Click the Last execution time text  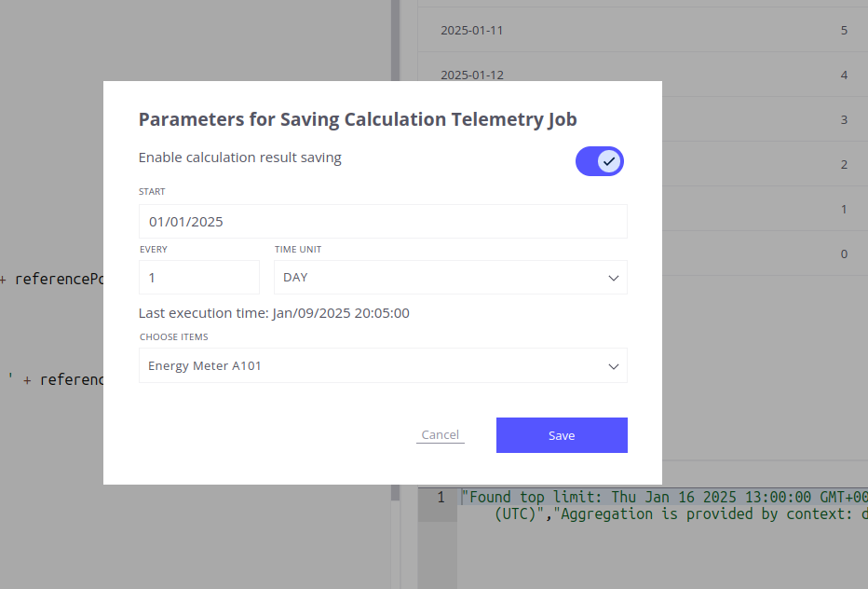tap(274, 313)
